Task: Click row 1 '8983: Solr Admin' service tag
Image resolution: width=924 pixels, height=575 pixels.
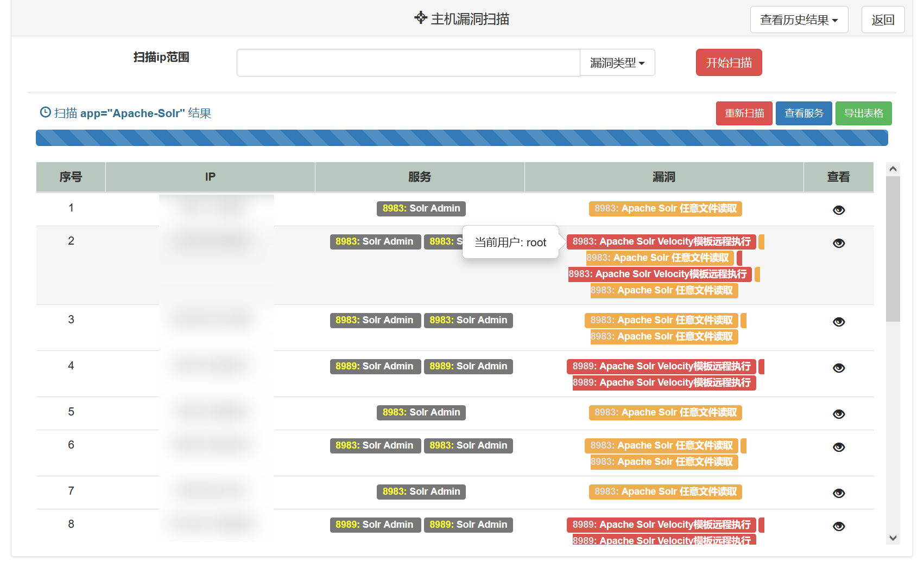Action: (x=421, y=208)
